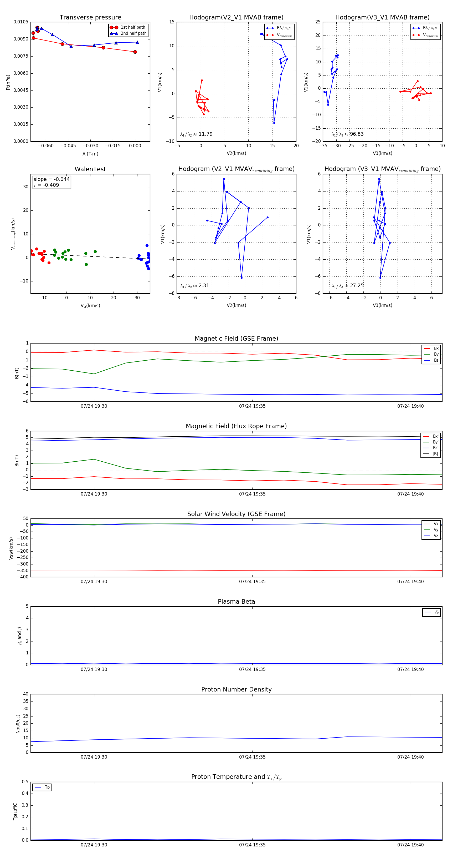Click the 'Hodogram(V2_V1 MVAB frame)' title

236,18
